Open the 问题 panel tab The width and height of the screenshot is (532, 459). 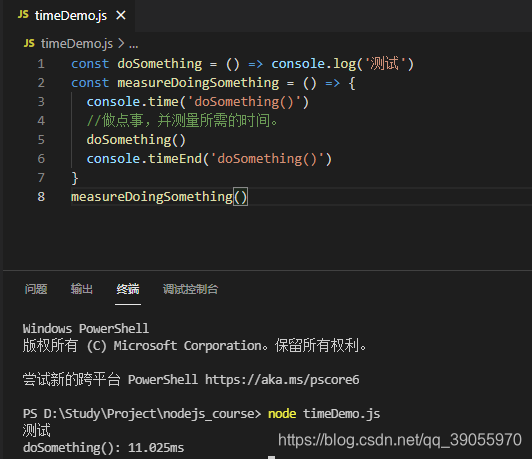tap(36, 289)
